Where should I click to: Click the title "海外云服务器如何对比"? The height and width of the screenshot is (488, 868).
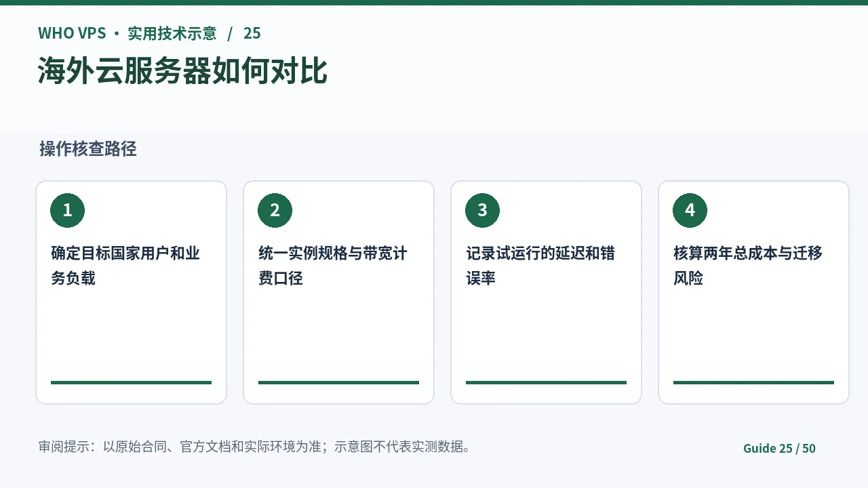183,71
